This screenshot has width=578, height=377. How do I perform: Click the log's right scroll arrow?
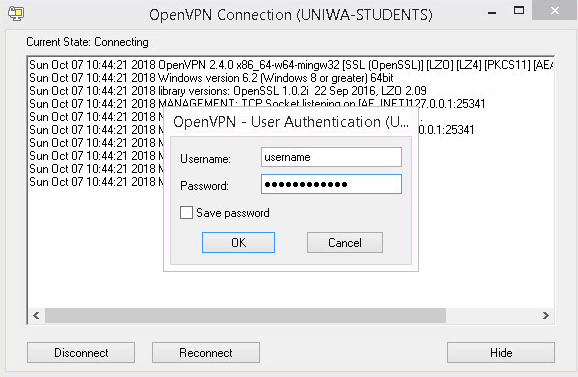[546, 315]
